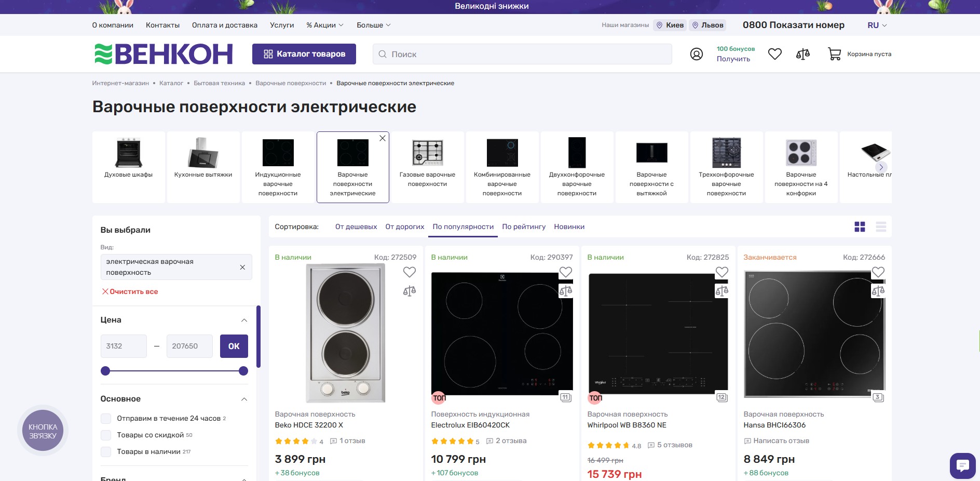Image resolution: width=980 pixels, height=481 pixels.
Task: Enable 'Отправим в течение 24 часов' checkbox
Action: coord(106,419)
